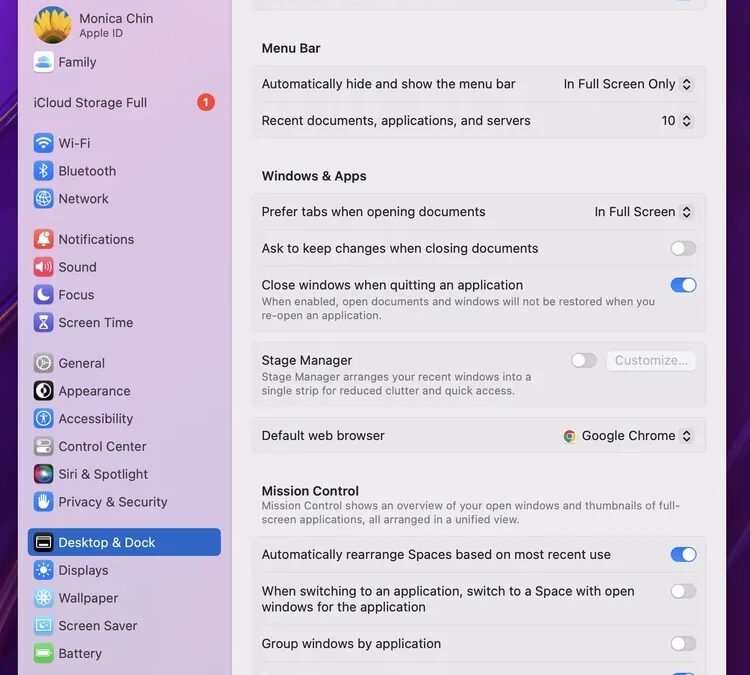
Task: Select the Accessibility icon in sidebar
Action: point(43,419)
